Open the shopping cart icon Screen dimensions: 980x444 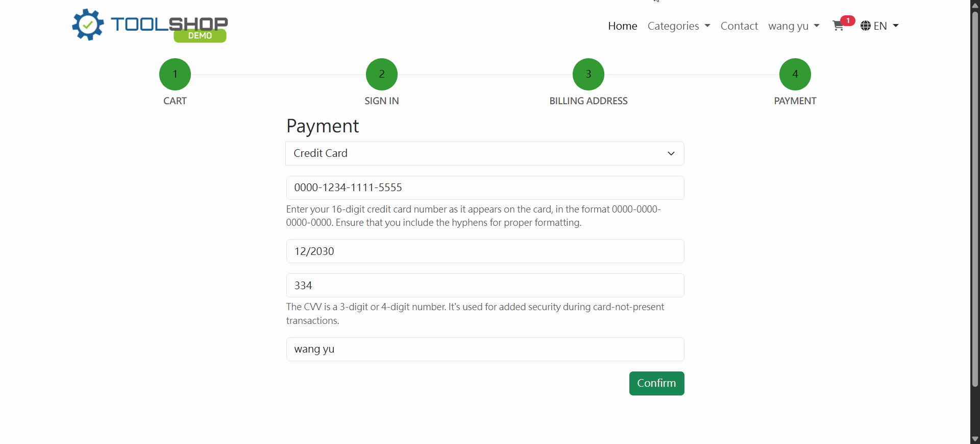coord(838,26)
